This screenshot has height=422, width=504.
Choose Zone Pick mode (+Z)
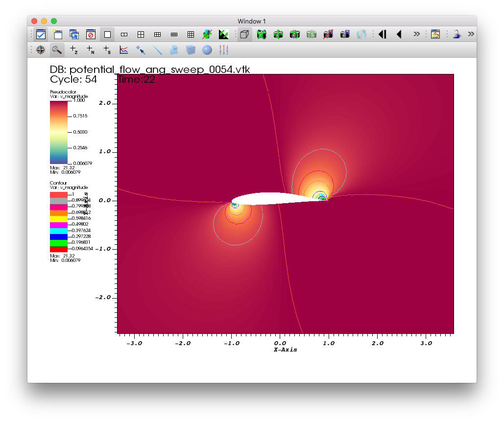[x=74, y=50]
